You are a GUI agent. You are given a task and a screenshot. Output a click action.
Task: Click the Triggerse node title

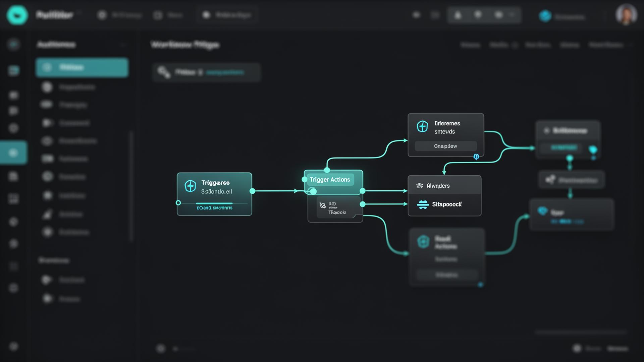click(215, 183)
